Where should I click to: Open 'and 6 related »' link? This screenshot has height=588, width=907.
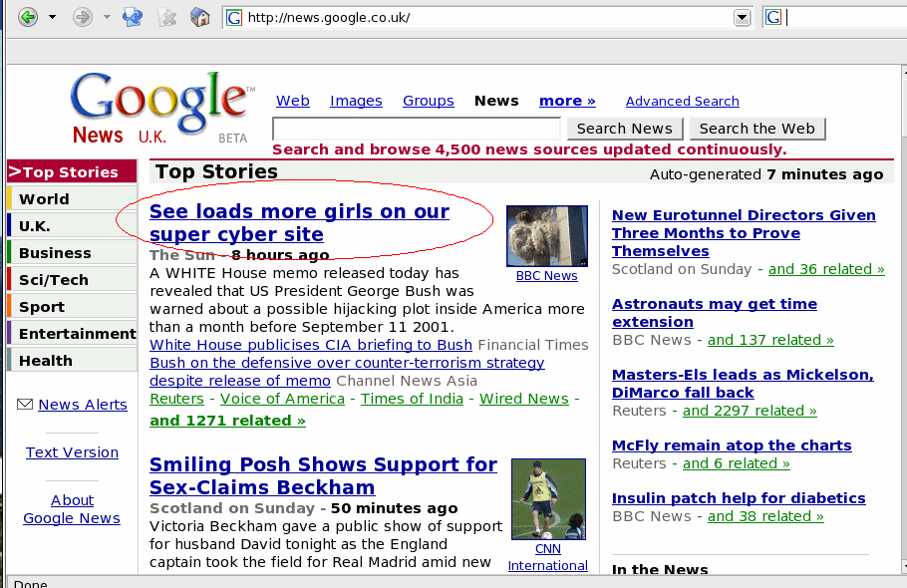click(736, 463)
